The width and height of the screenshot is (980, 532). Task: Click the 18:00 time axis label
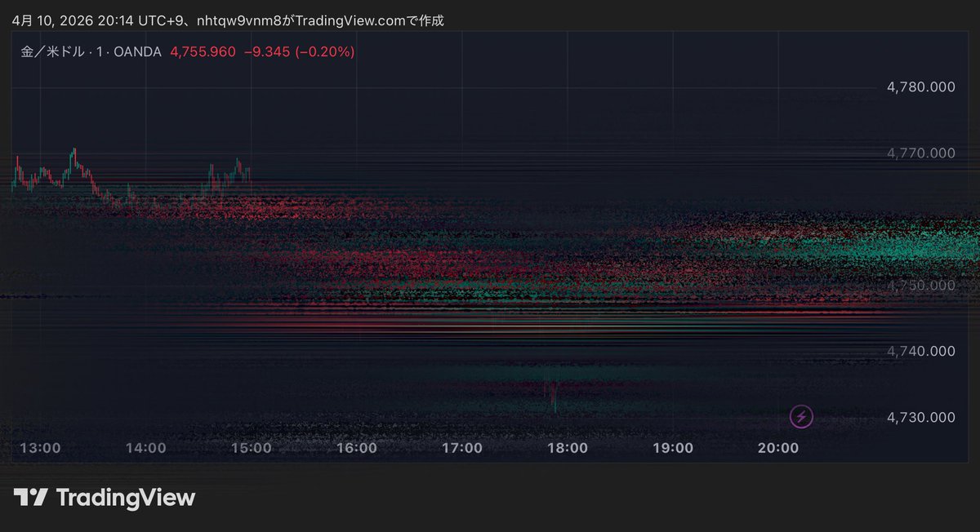point(568,448)
